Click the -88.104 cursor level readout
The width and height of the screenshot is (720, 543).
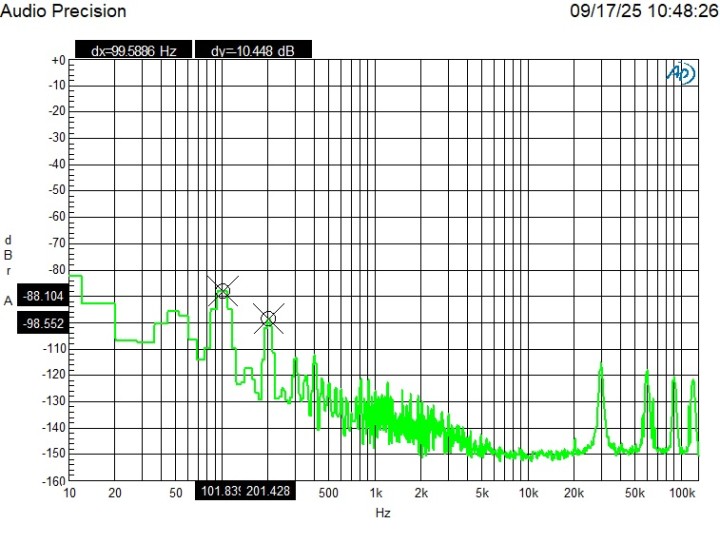(x=43, y=297)
